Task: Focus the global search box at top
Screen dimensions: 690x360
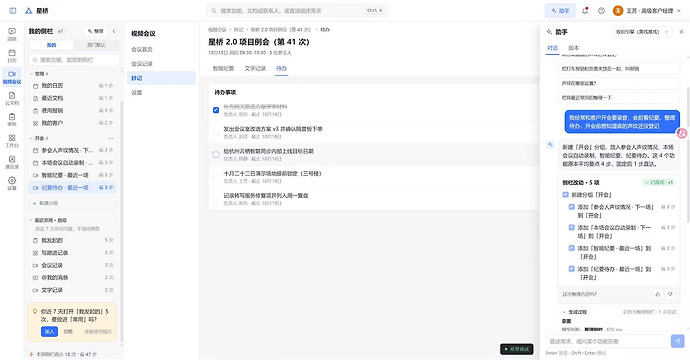Action: click(297, 11)
